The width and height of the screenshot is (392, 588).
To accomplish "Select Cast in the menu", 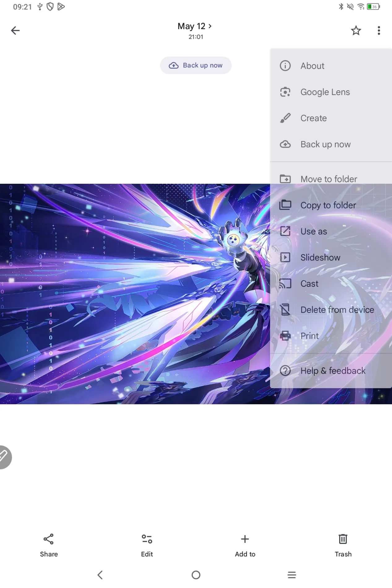I will pyautogui.click(x=331, y=284).
